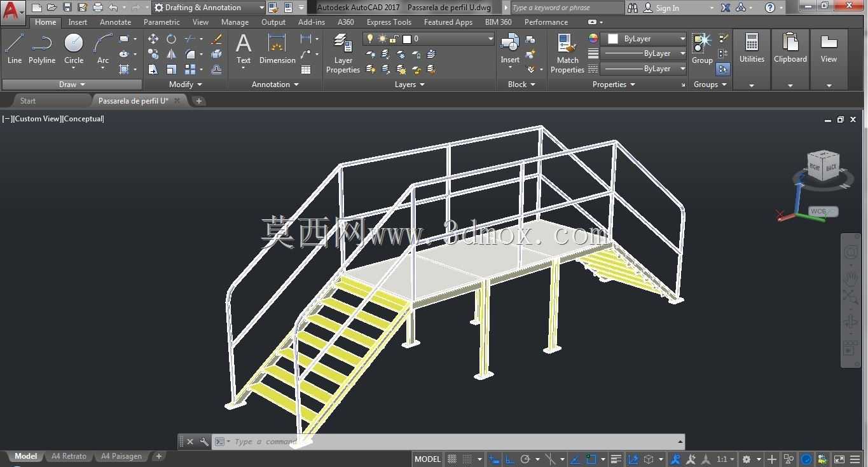Click the keyword search field
The image size is (868, 467).
click(567, 8)
